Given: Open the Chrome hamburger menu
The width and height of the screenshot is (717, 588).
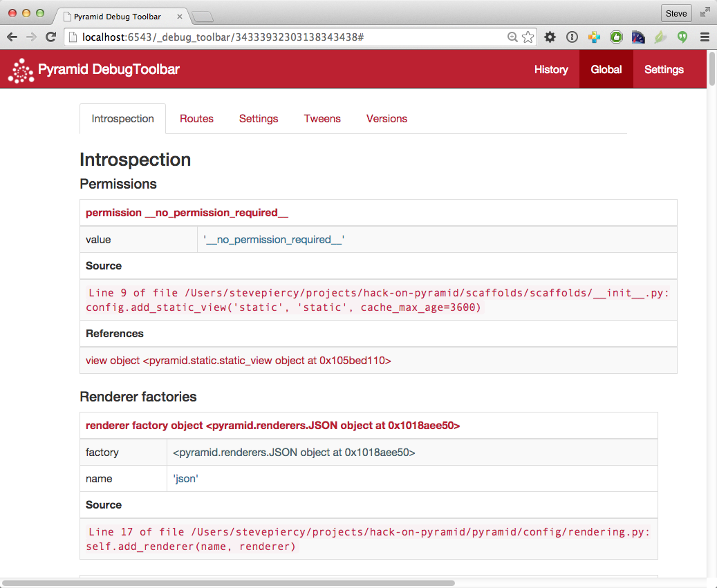Looking at the screenshot, I should pos(705,37).
